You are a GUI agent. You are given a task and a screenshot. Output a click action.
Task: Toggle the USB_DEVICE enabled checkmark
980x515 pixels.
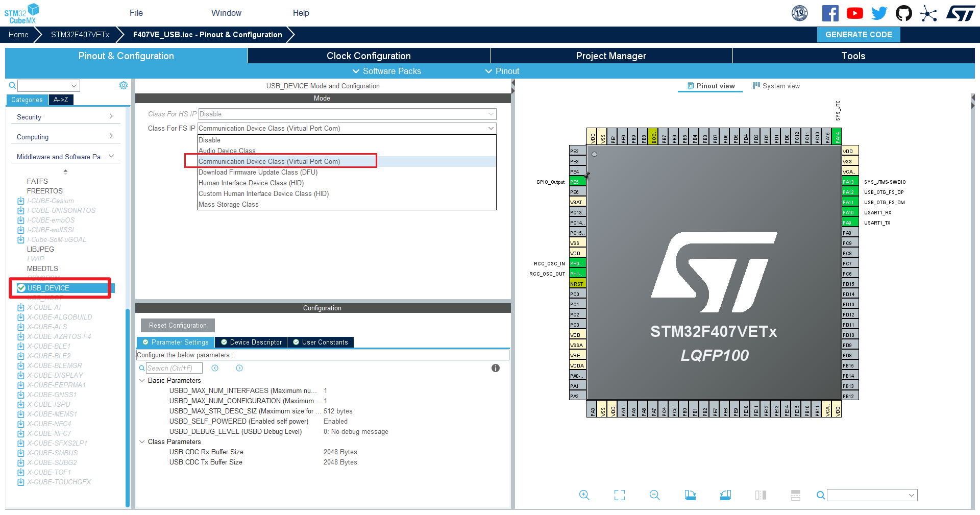pos(21,288)
